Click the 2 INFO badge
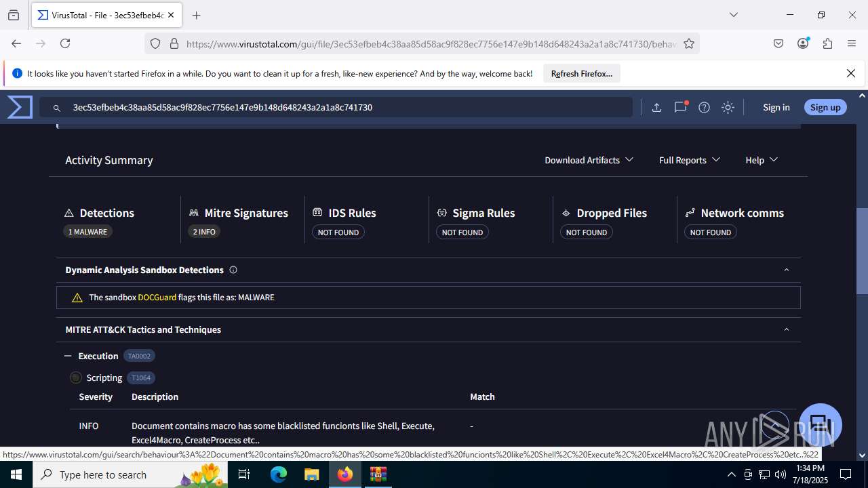 [204, 232]
